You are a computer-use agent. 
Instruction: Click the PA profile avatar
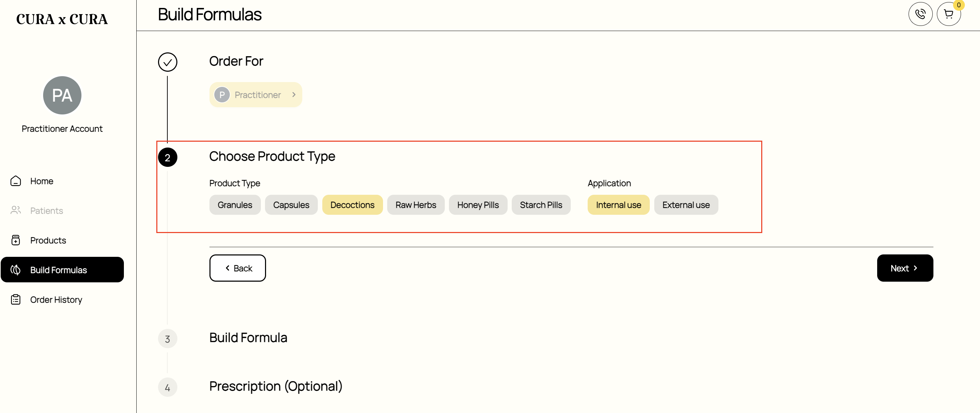coord(62,95)
